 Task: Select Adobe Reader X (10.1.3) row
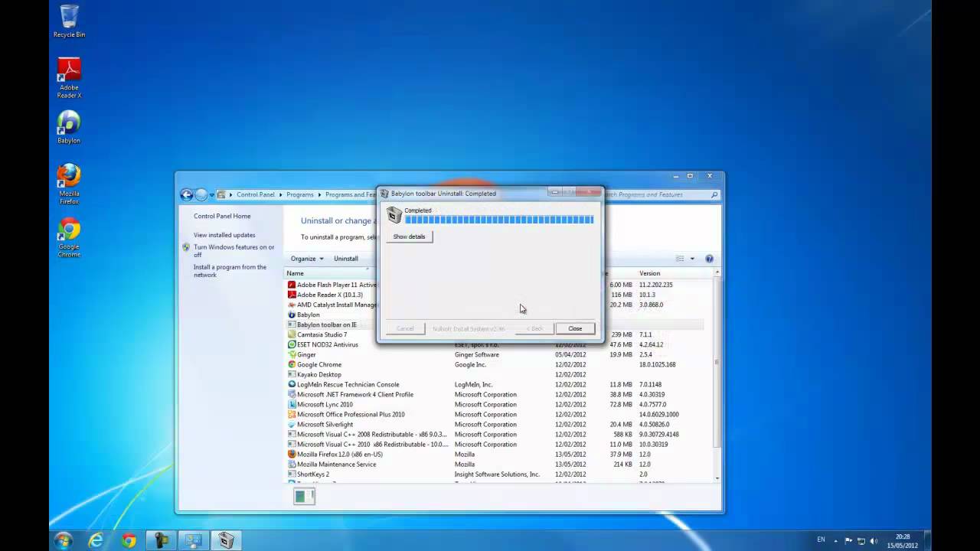point(495,295)
